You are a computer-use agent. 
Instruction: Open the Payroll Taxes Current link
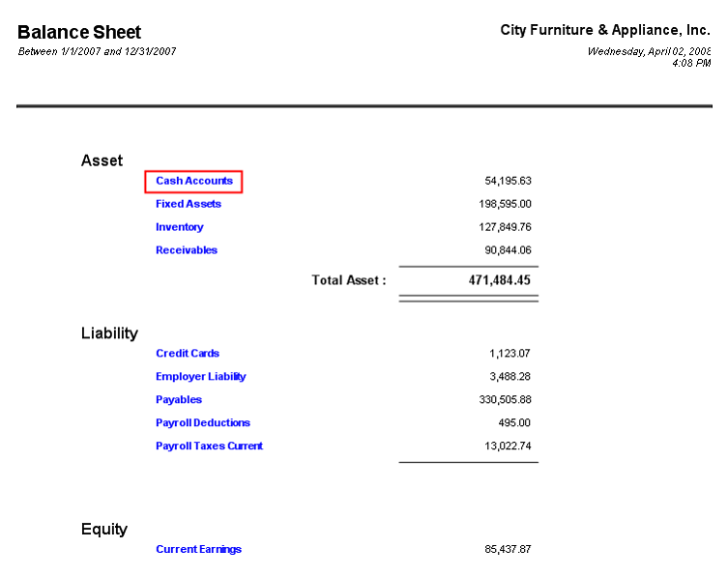pos(210,447)
